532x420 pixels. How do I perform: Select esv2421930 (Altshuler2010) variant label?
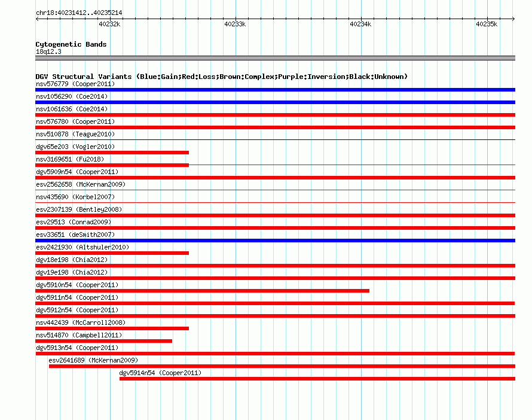coord(82,247)
